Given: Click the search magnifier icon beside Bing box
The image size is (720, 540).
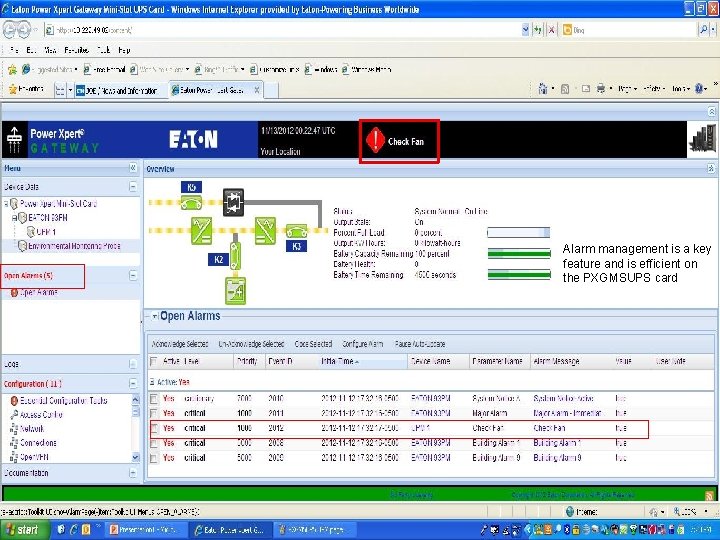Looking at the screenshot, I should pos(703,30).
